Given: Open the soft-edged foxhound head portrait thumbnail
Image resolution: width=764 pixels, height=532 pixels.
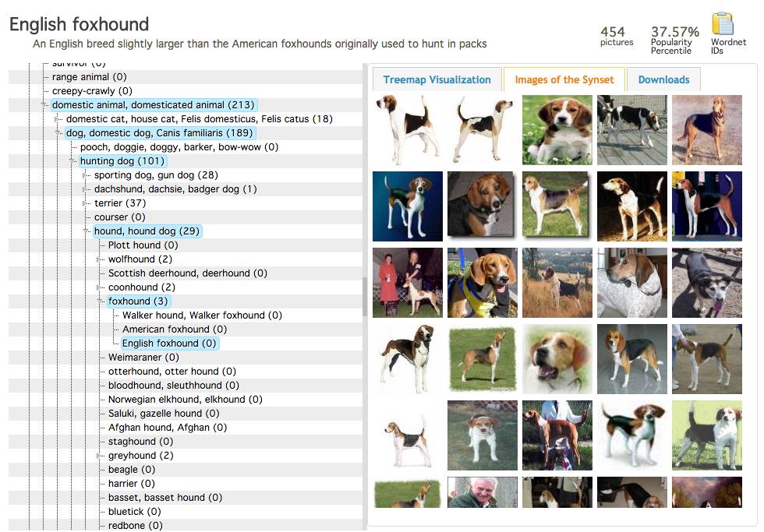Looking at the screenshot, I should tap(557, 359).
